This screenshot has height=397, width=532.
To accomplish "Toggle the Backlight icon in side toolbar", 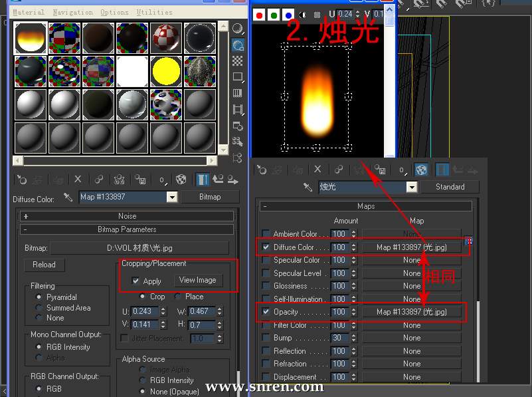I will coord(238,45).
